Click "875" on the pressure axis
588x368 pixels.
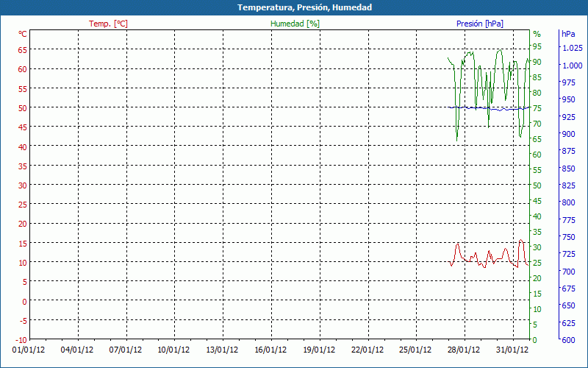tap(568, 151)
